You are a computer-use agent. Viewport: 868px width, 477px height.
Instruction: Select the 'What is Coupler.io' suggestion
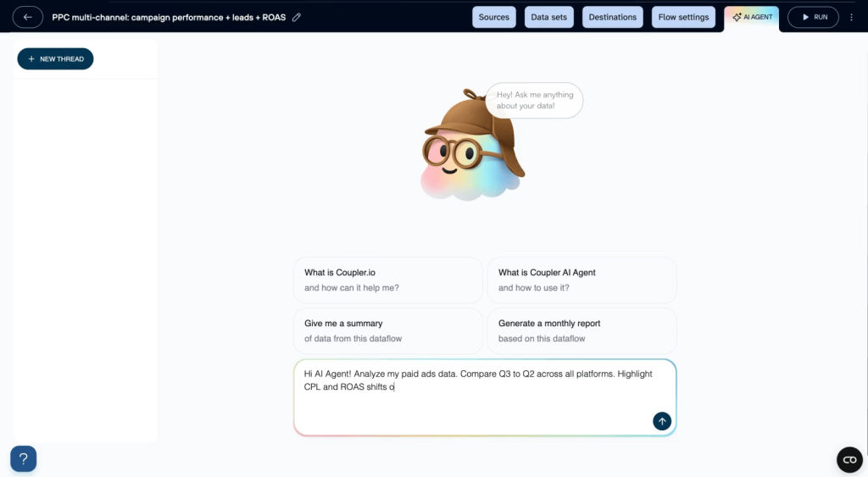[x=387, y=280]
